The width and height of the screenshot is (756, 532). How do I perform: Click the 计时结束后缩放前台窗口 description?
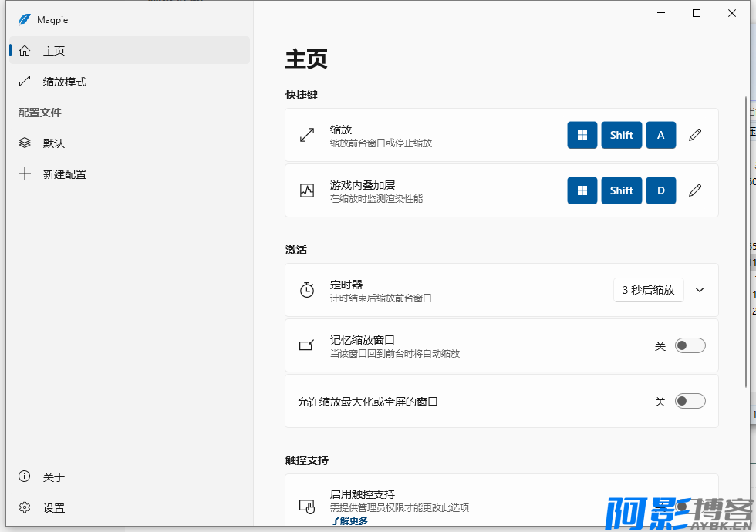tap(380, 298)
